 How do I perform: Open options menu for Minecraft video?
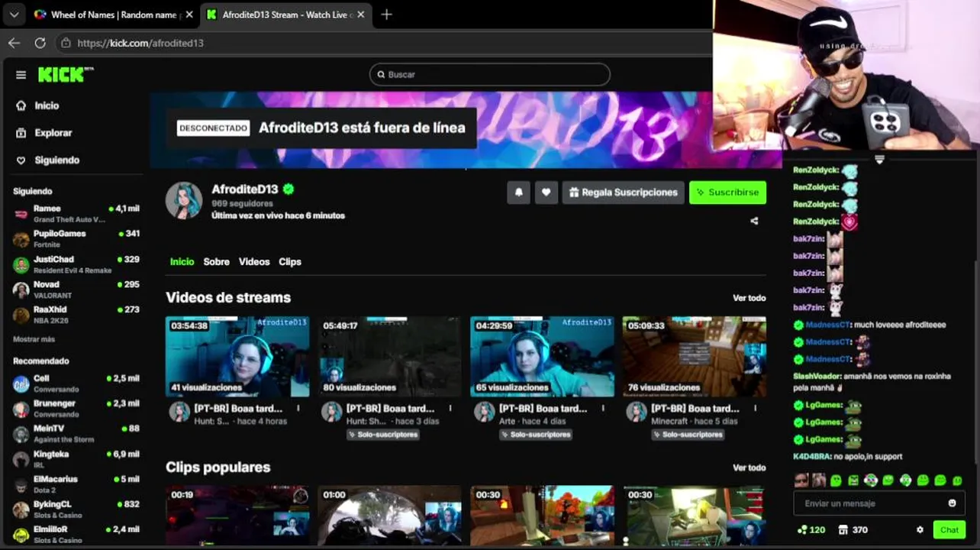pyautogui.click(x=756, y=409)
